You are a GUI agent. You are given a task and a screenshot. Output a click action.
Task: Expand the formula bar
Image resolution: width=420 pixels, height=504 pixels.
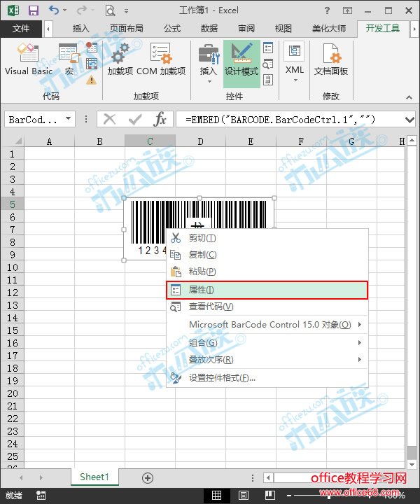409,120
